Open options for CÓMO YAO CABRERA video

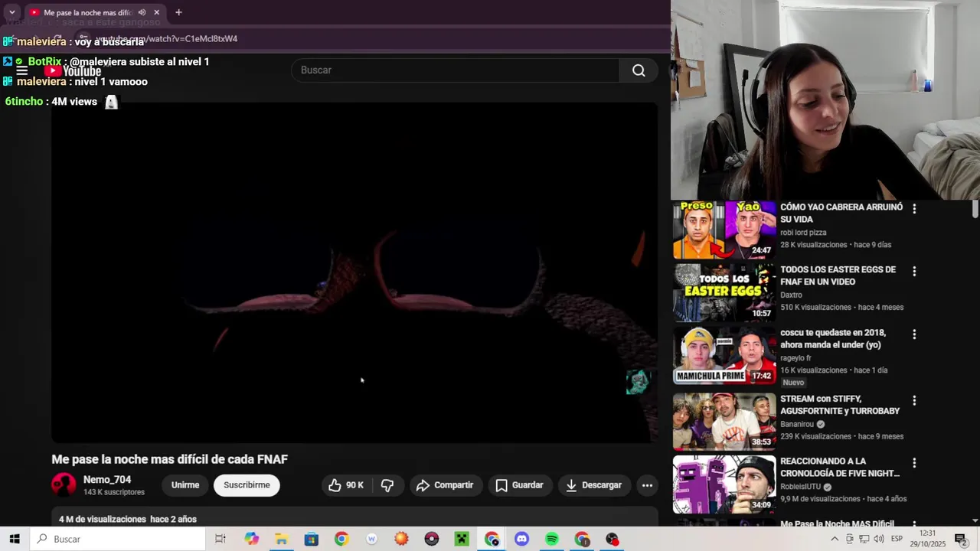(914, 208)
